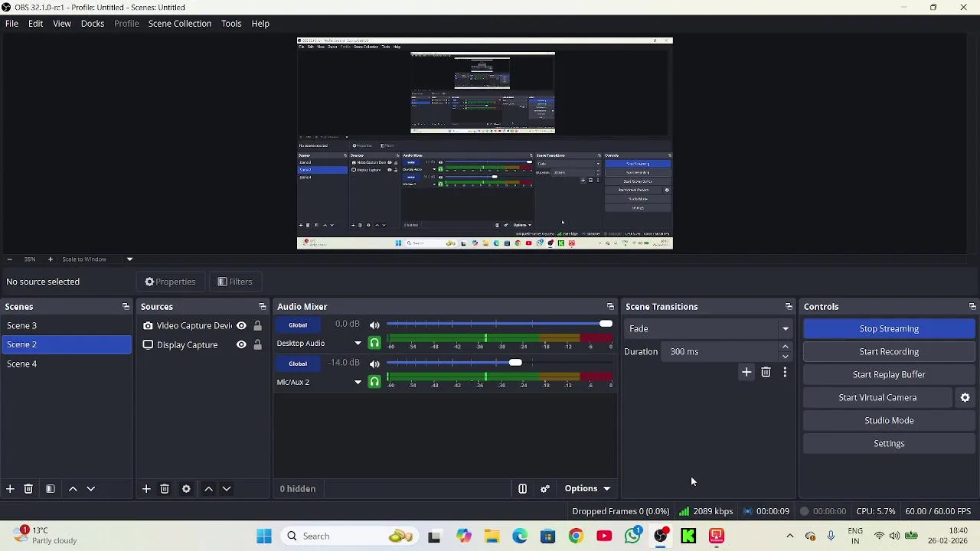Open virtual camera settings gear
This screenshot has height=551, width=980.
[965, 397]
